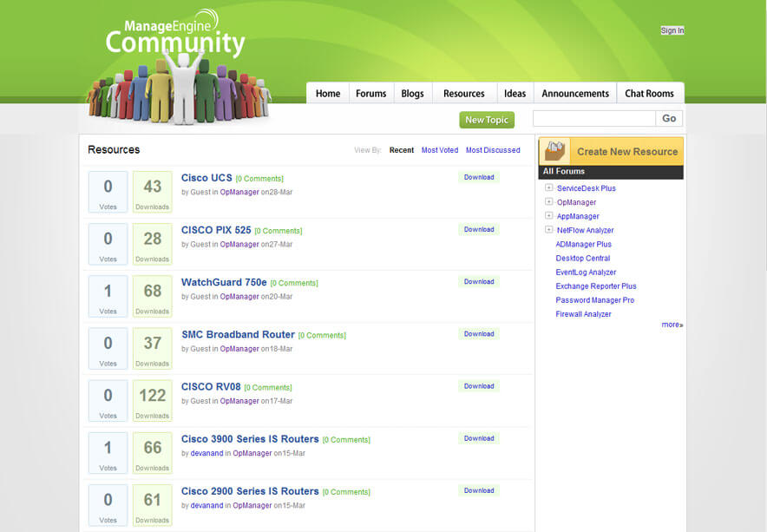This screenshot has width=767, height=532.
Task: Open comments link for WatchGuard 750e
Action: [x=294, y=284]
